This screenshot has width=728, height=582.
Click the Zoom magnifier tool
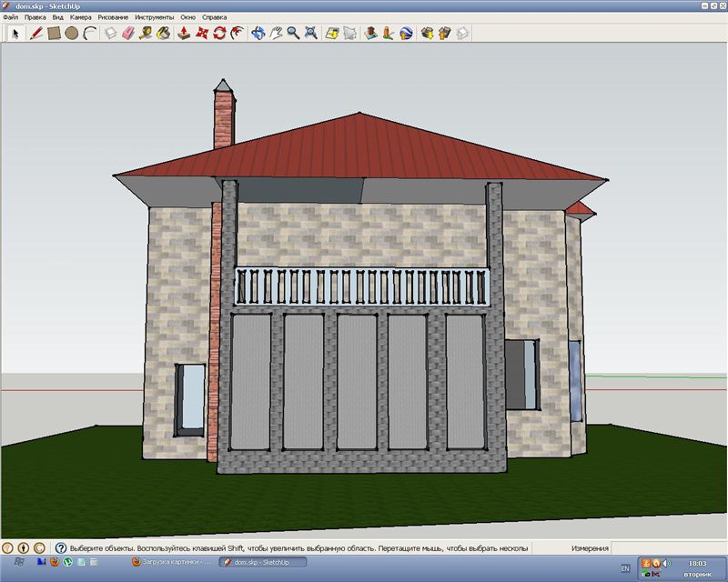coord(293,34)
